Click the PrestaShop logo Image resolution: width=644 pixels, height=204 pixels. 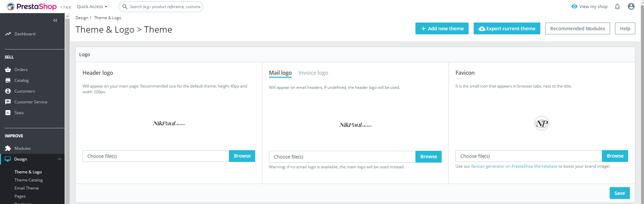pos(32,6)
